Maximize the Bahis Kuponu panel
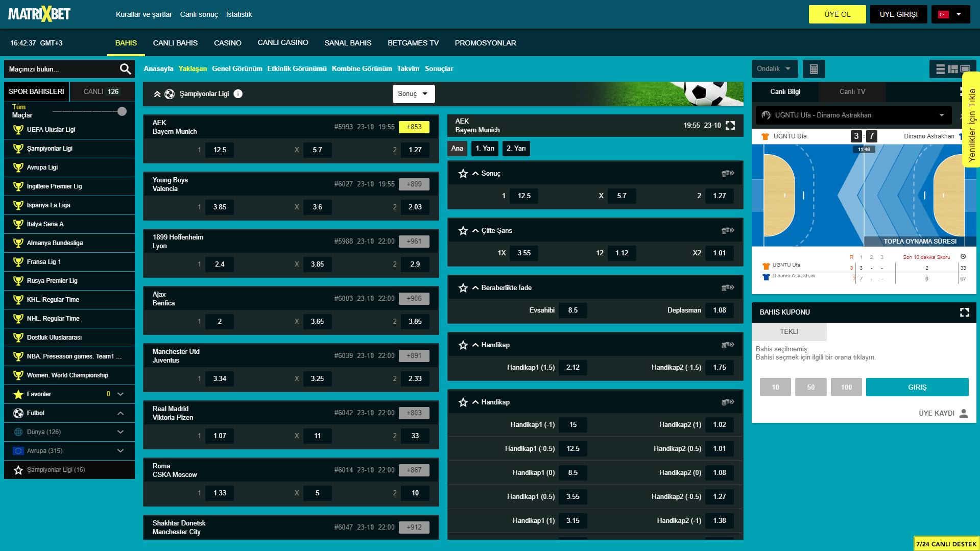The width and height of the screenshot is (980, 551). (964, 312)
